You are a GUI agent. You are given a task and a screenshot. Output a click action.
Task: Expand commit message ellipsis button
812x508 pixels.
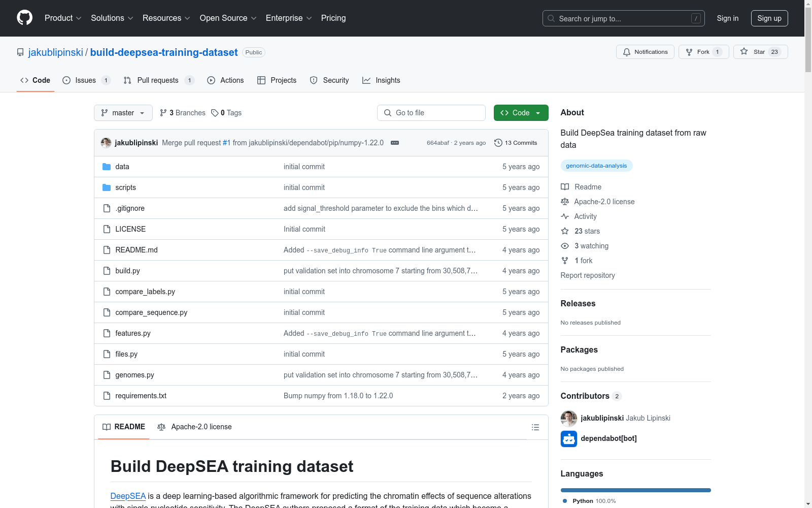click(395, 143)
